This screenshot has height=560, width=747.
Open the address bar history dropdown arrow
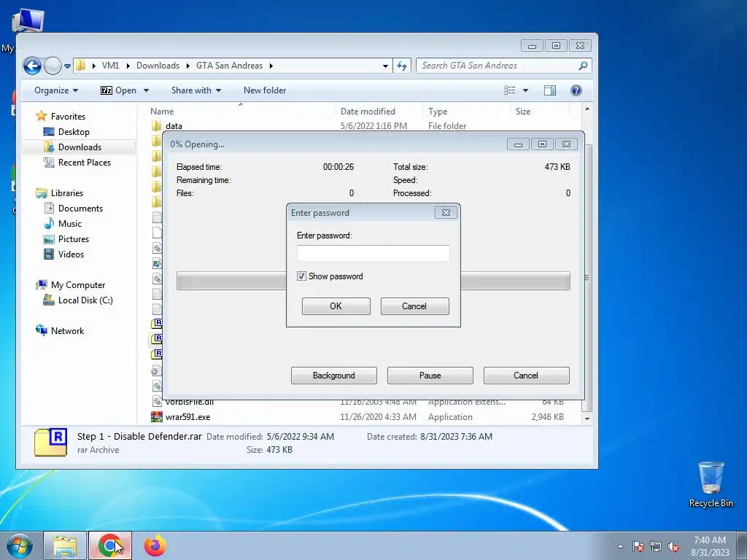coord(385,66)
